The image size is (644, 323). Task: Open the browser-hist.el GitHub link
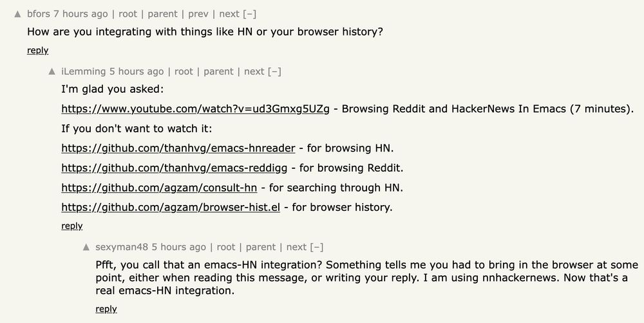(171, 208)
